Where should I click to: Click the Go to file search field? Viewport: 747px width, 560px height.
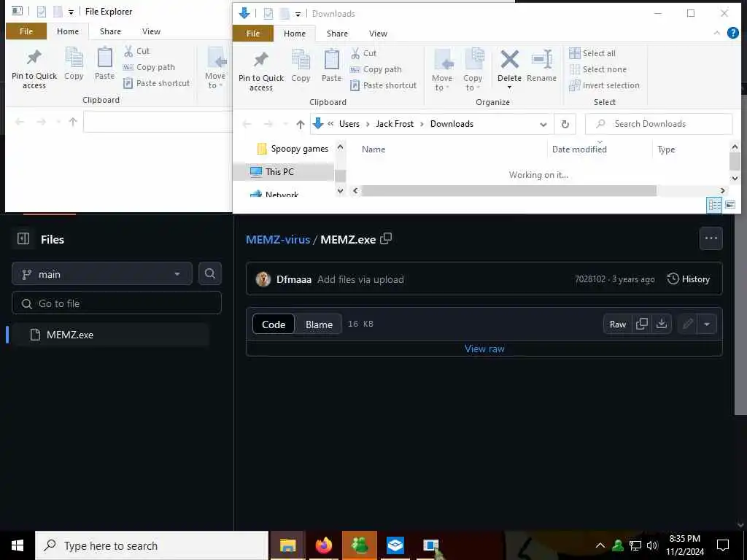click(x=117, y=303)
